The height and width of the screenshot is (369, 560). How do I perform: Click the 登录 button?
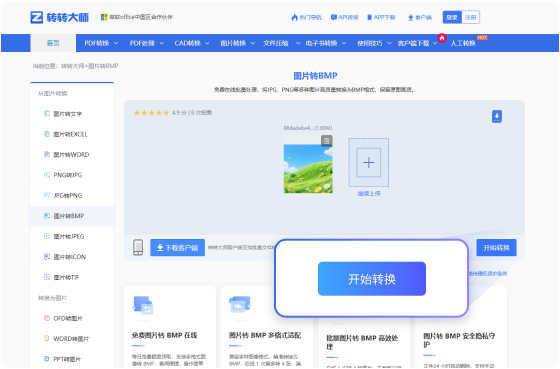click(x=452, y=17)
